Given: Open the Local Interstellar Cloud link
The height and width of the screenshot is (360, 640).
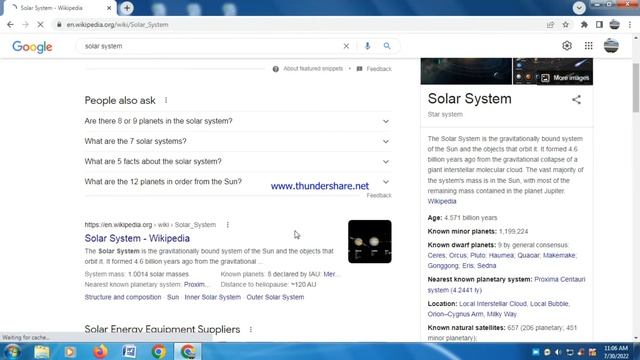Looking at the screenshot, I should [493, 304].
